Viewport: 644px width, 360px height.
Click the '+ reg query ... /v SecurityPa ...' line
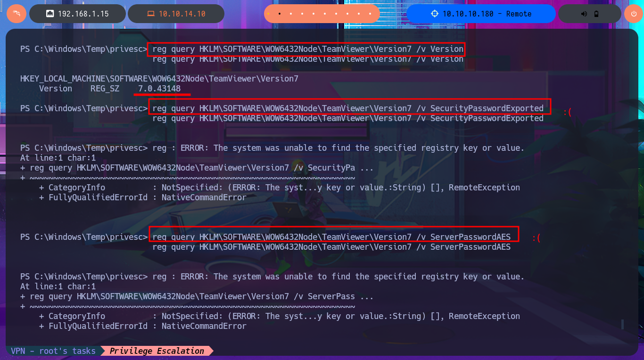(x=197, y=168)
